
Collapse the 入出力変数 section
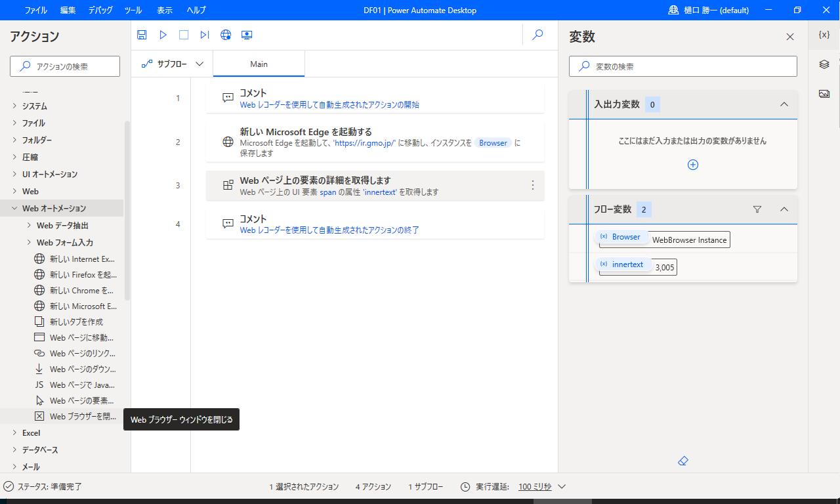coord(784,104)
